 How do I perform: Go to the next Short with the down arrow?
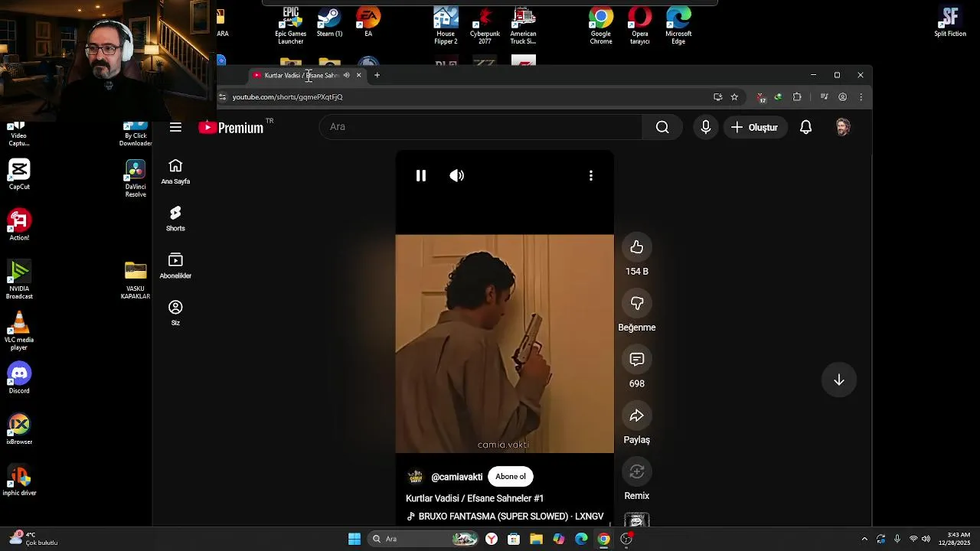pos(839,380)
